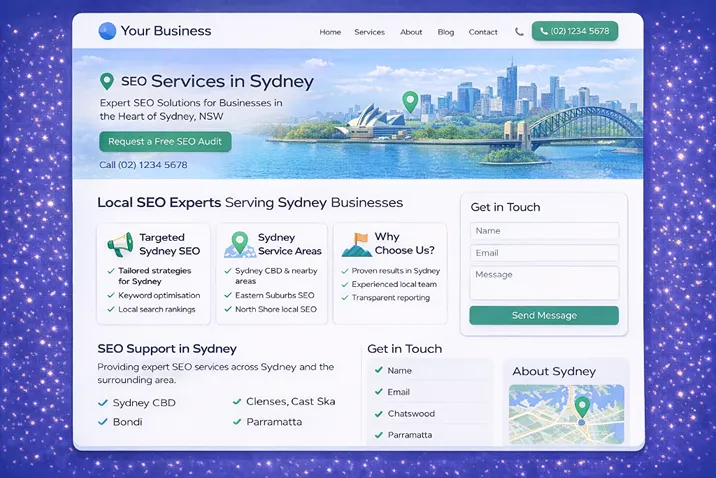
Task: Go to the About page
Action: pos(411,32)
